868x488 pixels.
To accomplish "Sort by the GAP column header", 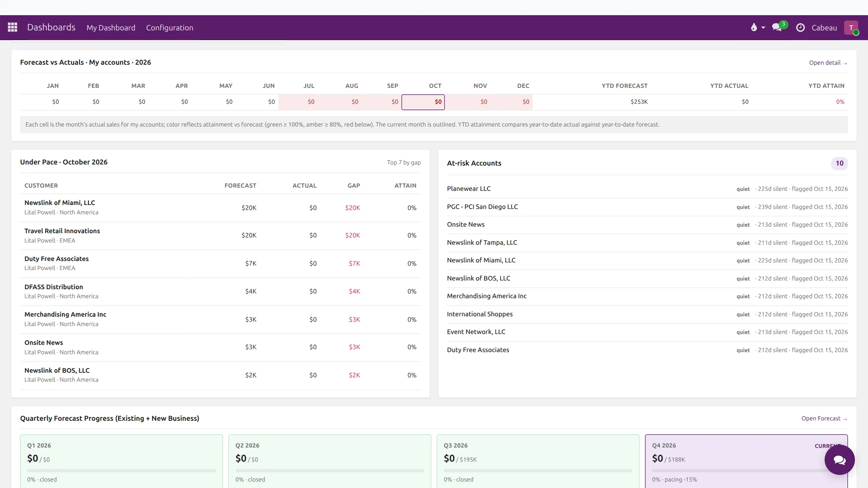I will click(x=354, y=185).
